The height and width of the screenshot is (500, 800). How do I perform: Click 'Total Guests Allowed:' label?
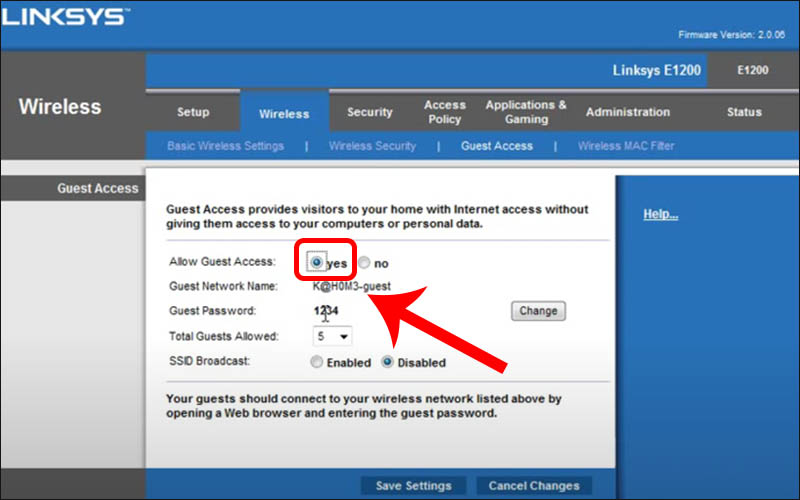[223, 336]
